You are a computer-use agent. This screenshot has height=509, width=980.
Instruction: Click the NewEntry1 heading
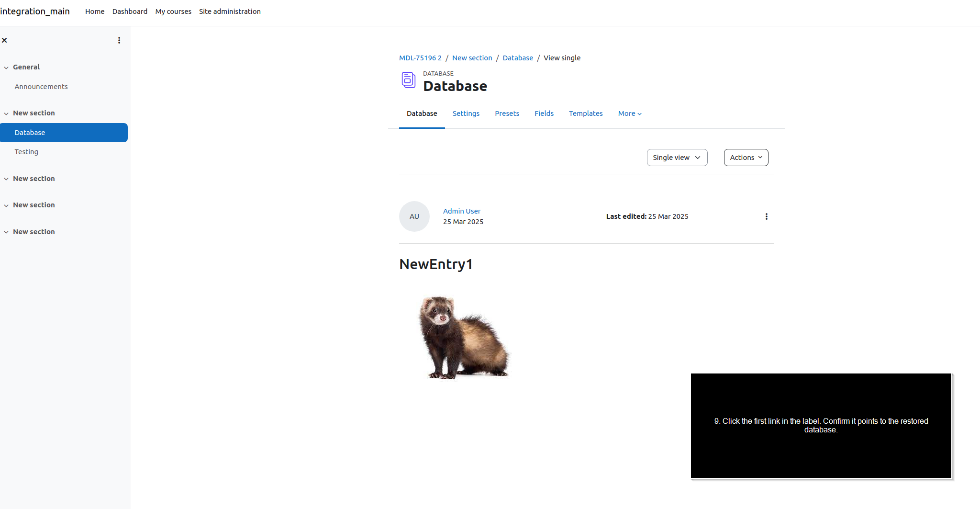coord(436,264)
